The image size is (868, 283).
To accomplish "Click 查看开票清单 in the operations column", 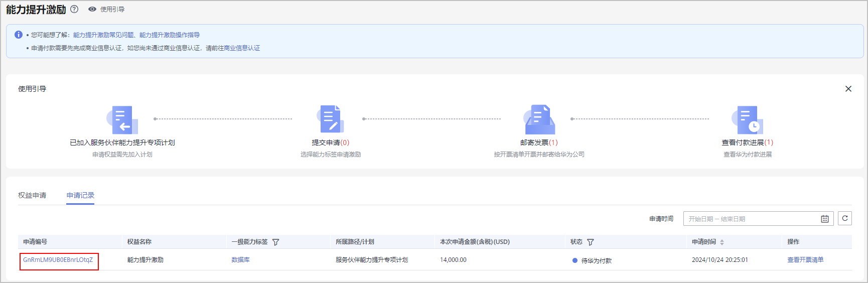I will pos(805,260).
